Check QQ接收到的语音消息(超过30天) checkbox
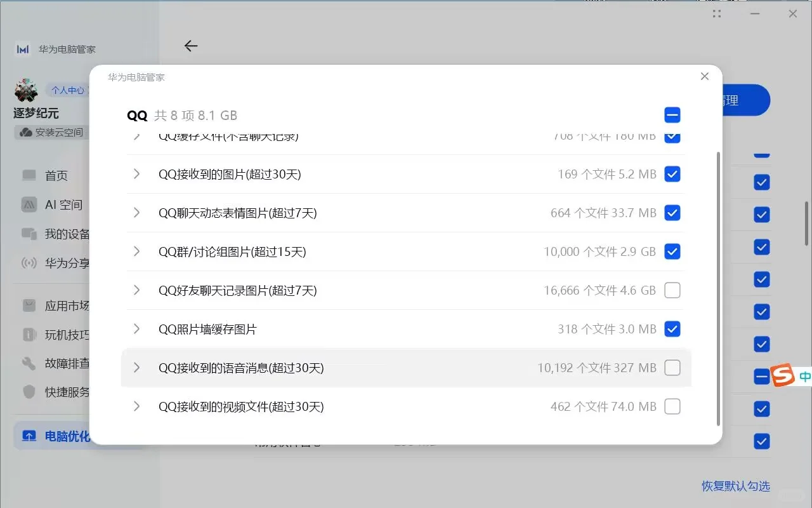 coord(672,368)
